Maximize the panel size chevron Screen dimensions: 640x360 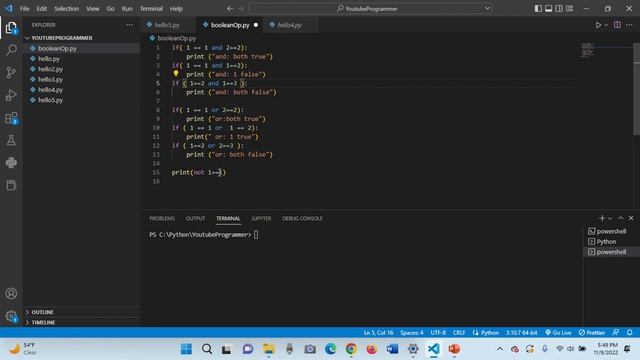[620, 218]
